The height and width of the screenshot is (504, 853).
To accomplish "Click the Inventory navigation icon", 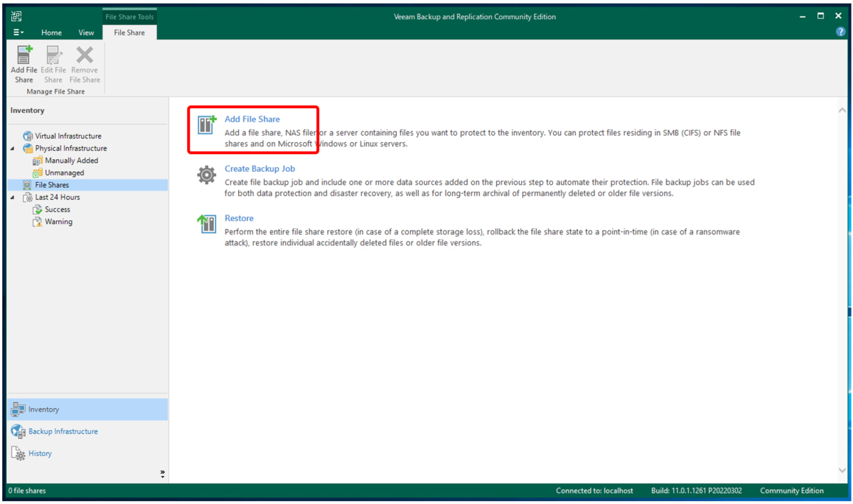I will click(18, 409).
